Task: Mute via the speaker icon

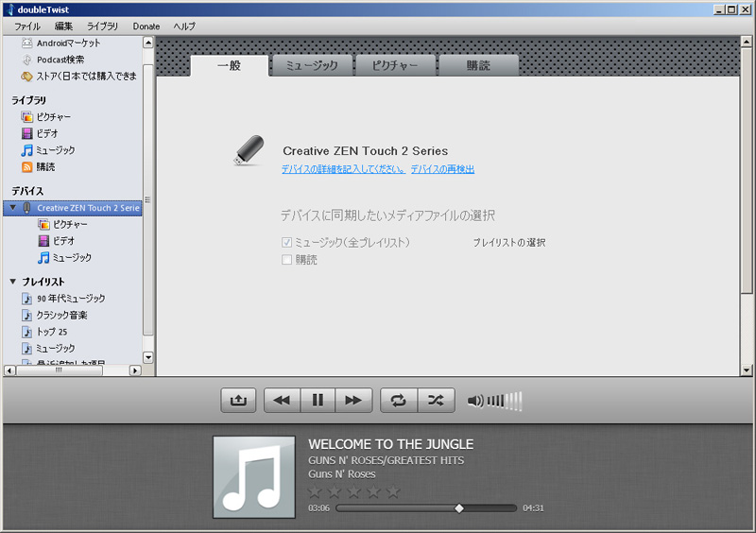Action: point(475,401)
